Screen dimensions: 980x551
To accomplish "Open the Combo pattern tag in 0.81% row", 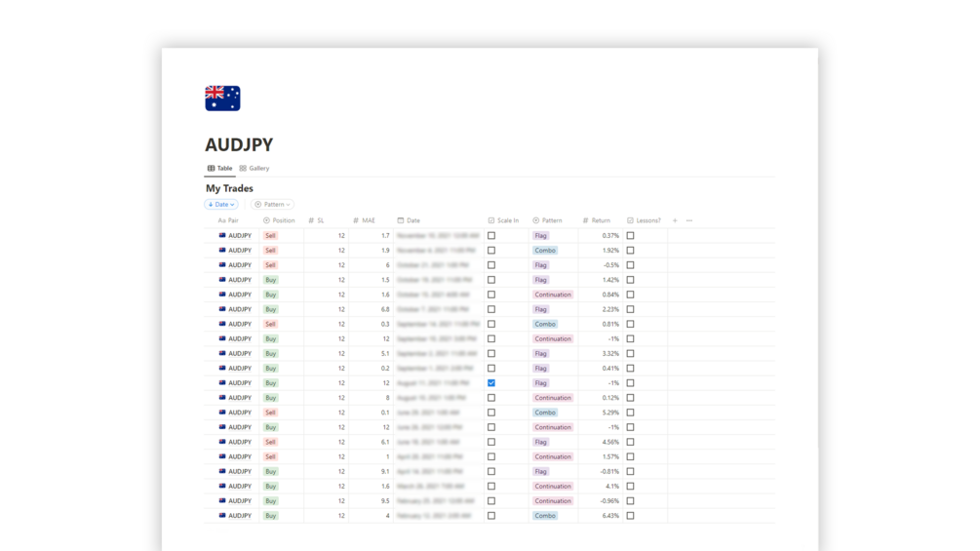I will 545,324.
